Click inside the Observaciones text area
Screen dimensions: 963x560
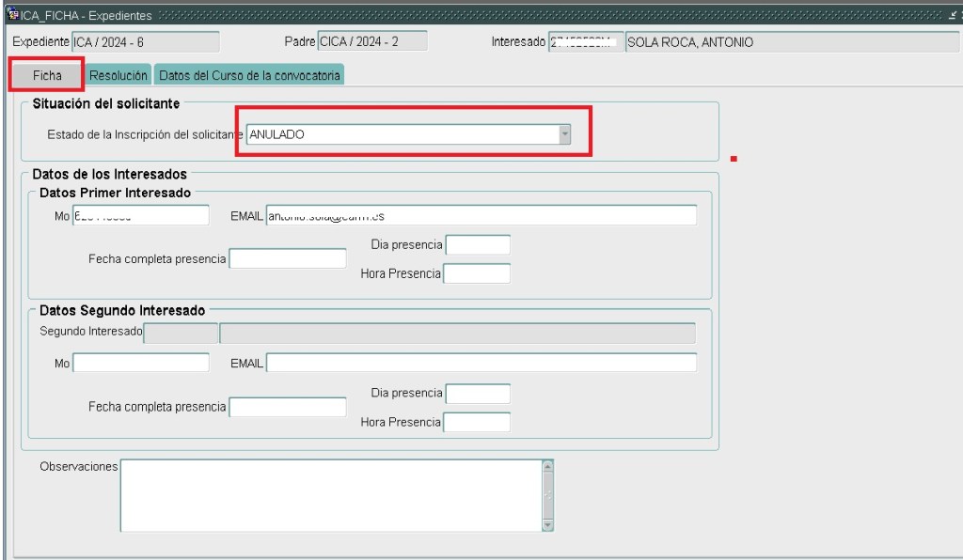point(329,494)
